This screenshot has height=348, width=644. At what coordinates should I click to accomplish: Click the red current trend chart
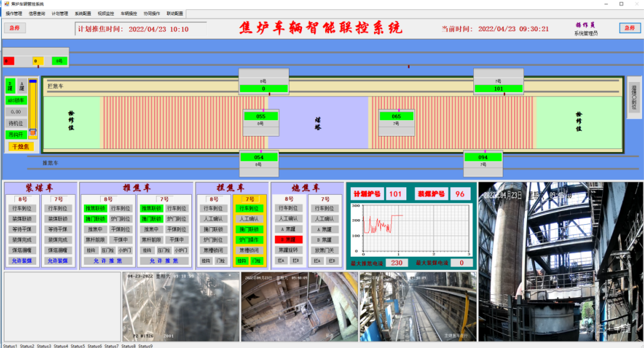click(x=411, y=228)
